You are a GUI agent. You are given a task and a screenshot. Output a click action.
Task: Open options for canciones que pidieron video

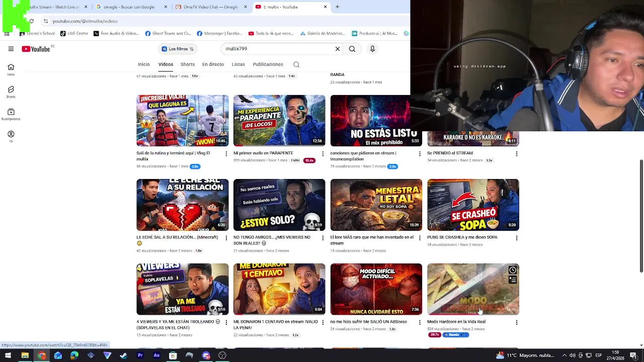point(420,154)
